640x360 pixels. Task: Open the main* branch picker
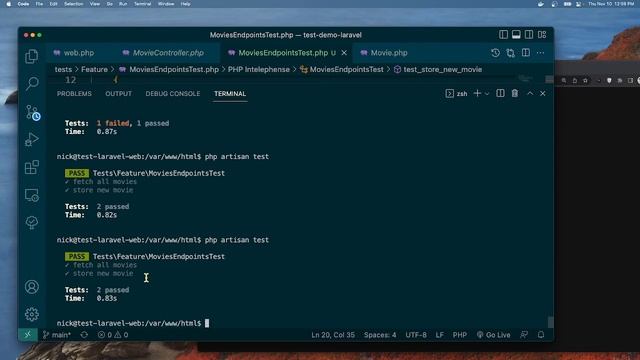(57, 335)
